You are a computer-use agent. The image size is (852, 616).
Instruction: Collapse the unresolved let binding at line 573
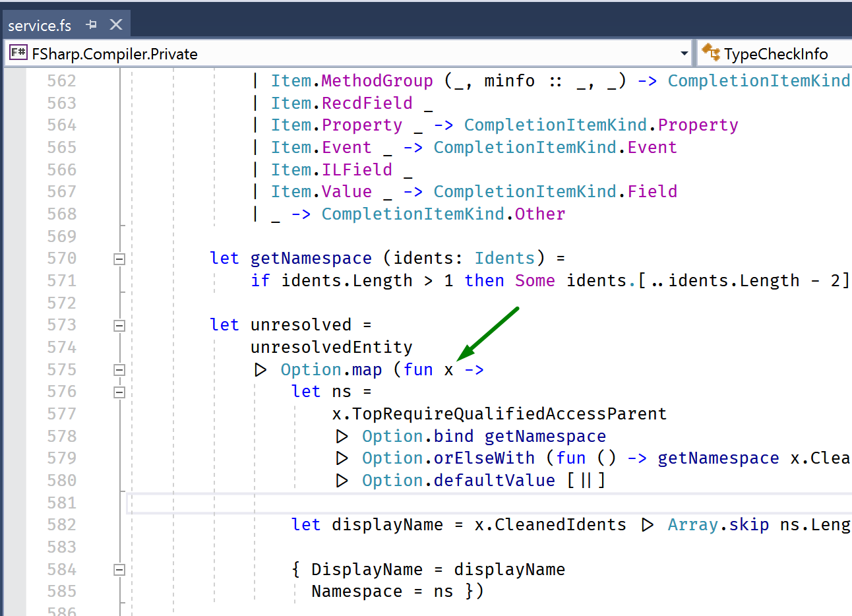(x=119, y=324)
